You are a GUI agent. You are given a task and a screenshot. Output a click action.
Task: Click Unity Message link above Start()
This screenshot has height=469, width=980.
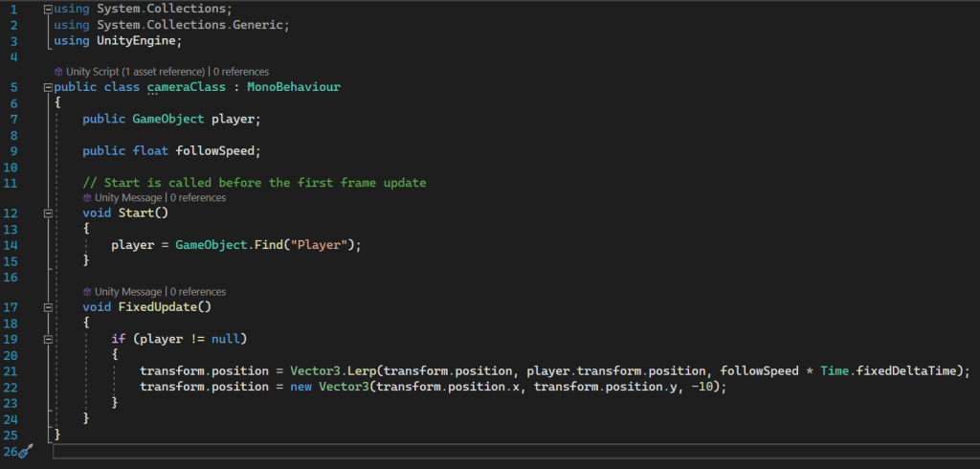(128, 198)
